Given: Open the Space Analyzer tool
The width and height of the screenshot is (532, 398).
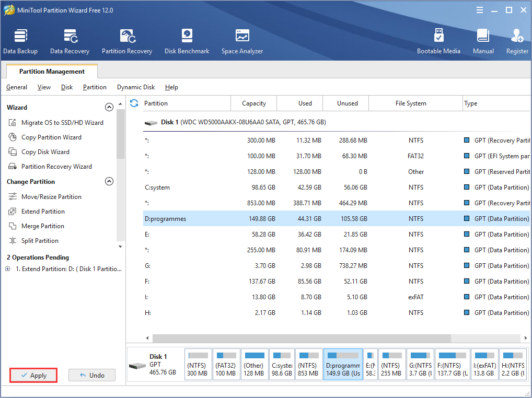Looking at the screenshot, I should (x=242, y=41).
